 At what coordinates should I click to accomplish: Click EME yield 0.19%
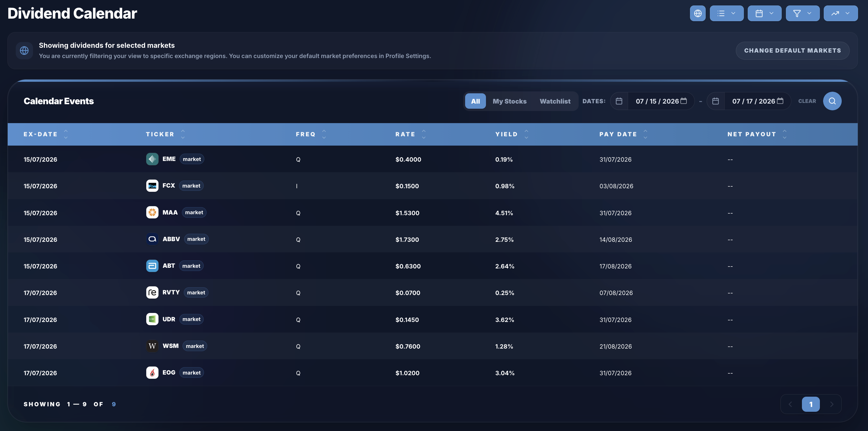pos(504,159)
